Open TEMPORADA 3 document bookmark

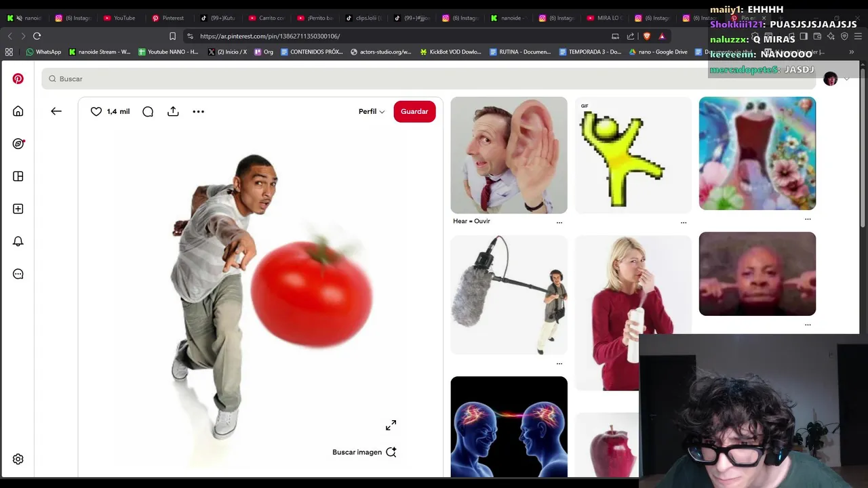tap(590, 52)
